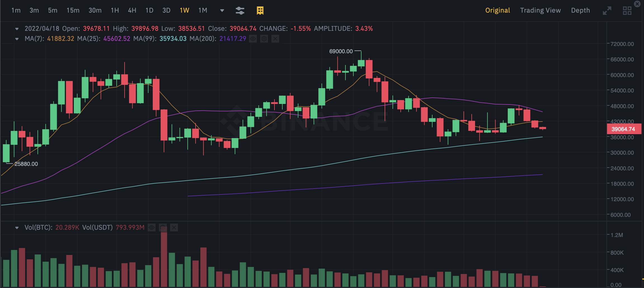The image size is (644, 288).
Task: Switch to the Trading View tab
Action: (540, 10)
